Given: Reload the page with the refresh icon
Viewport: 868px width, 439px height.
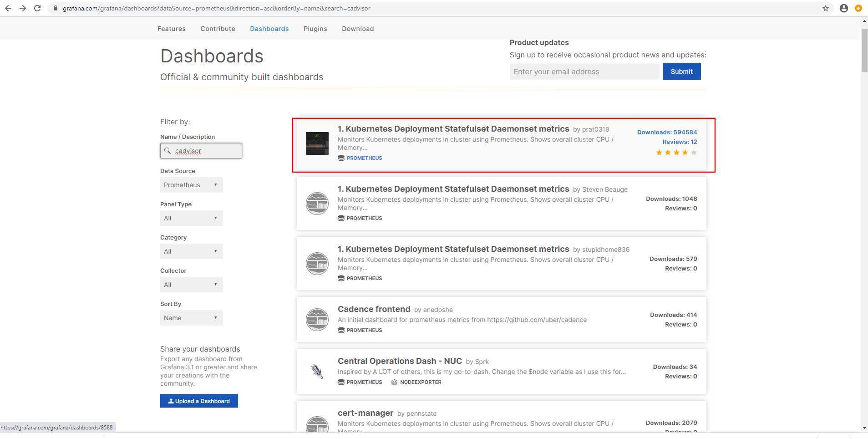Looking at the screenshot, I should tap(37, 8).
